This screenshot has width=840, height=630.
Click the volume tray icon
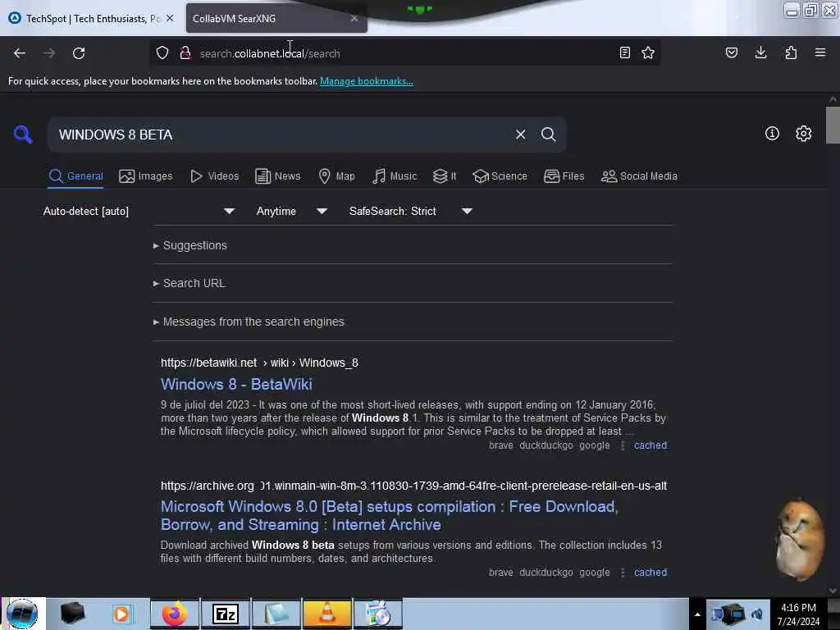tap(757, 614)
